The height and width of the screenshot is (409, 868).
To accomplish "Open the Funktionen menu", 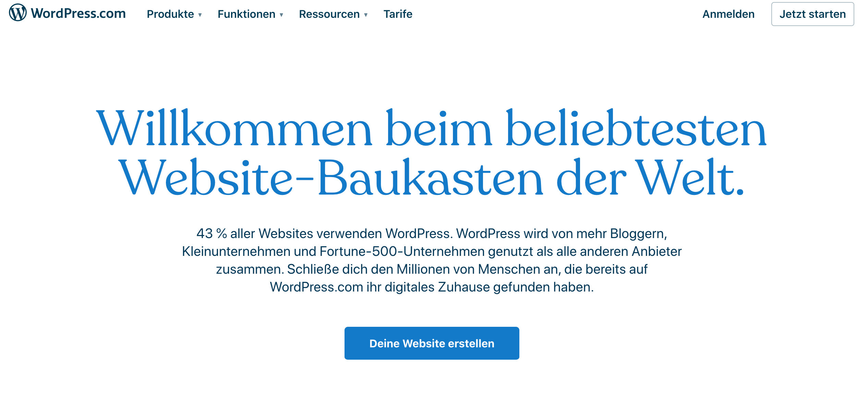I will [x=246, y=14].
